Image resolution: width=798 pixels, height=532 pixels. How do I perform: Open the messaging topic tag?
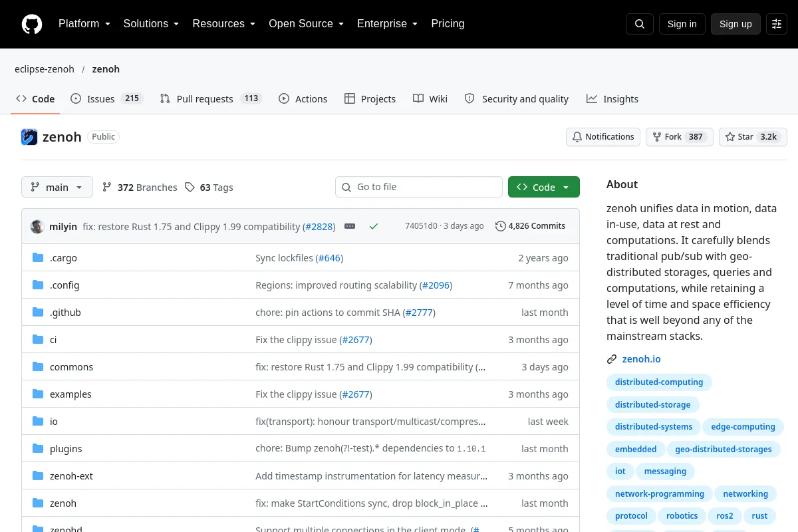coord(665,471)
